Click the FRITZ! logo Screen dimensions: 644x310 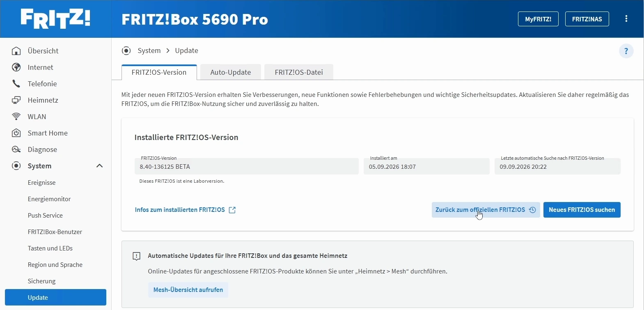pyautogui.click(x=55, y=19)
